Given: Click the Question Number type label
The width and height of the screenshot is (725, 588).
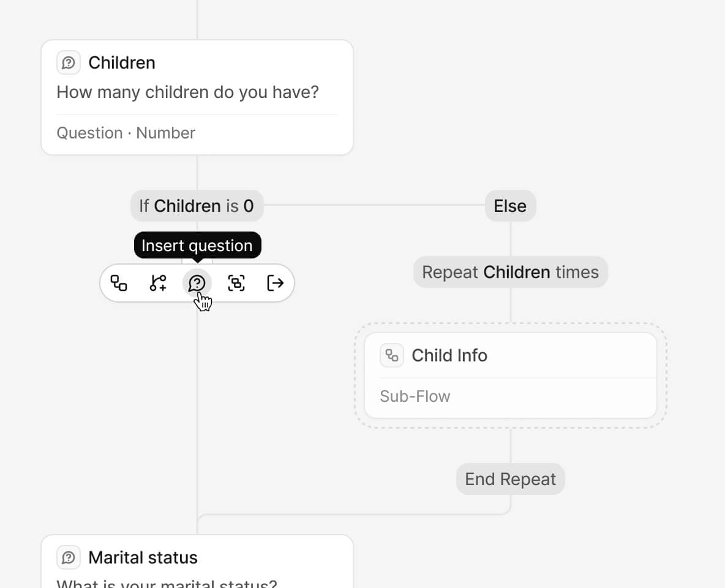Looking at the screenshot, I should click(x=126, y=133).
